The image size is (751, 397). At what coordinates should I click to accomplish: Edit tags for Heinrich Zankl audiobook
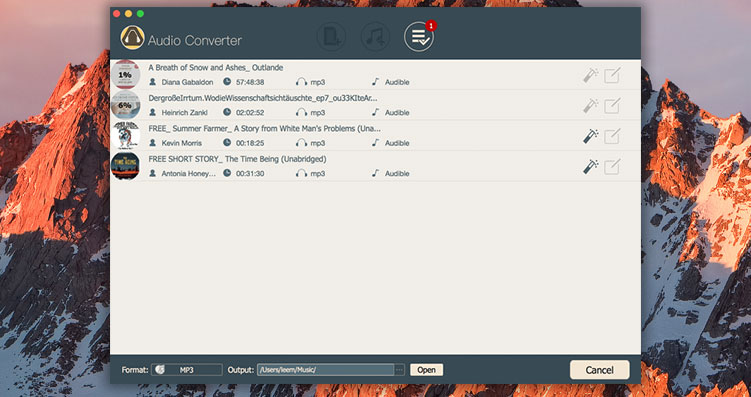612,105
